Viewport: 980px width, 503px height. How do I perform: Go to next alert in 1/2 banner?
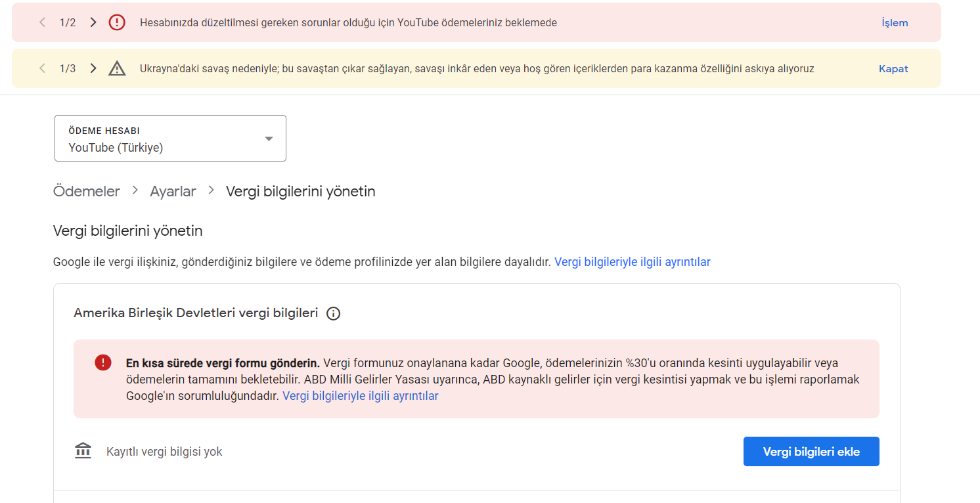[93, 22]
